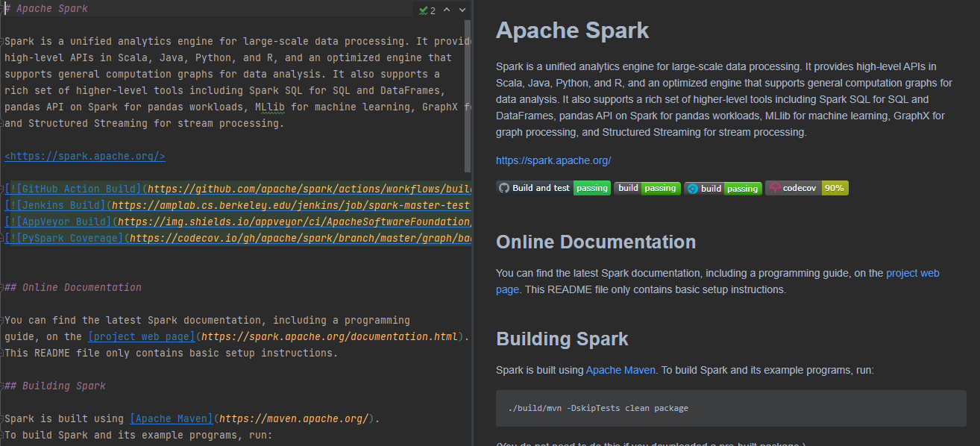Click <https://spark.apache.org/> in the editor source
980x446 pixels.
pos(85,157)
